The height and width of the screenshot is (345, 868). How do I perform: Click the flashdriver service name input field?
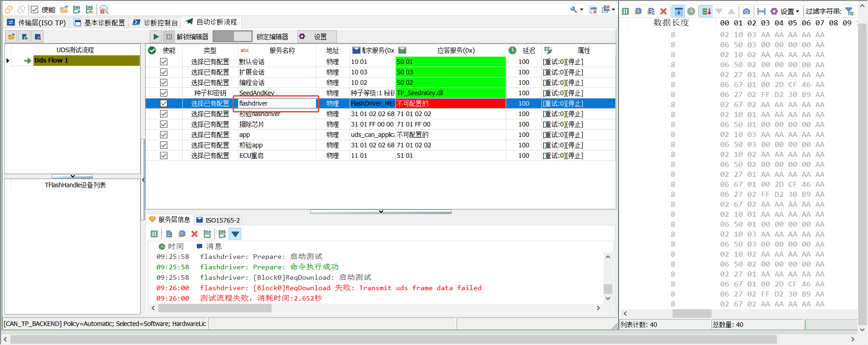pos(277,103)
